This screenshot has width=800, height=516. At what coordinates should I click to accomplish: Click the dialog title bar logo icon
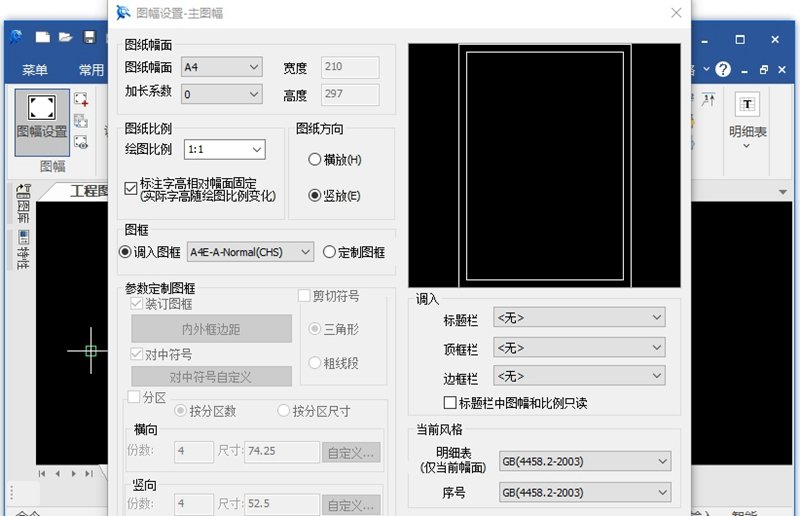pyautogui.click(x=123, y=12)
